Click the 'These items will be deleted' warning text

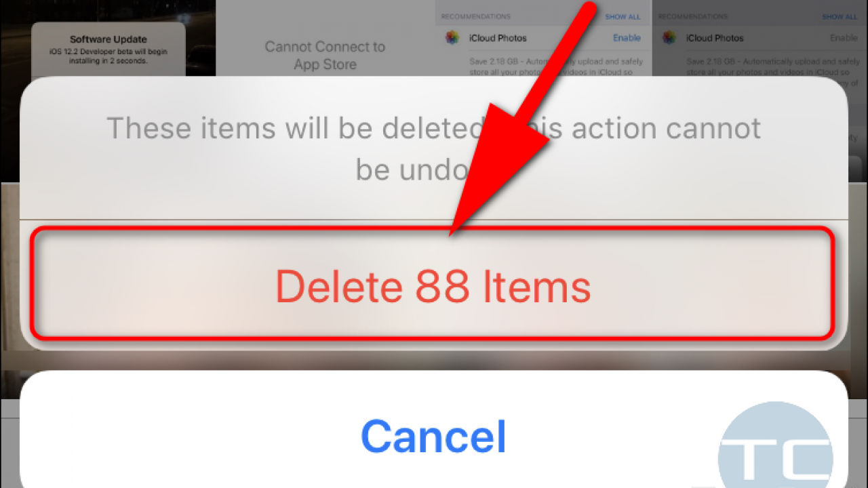click(433, 148)
